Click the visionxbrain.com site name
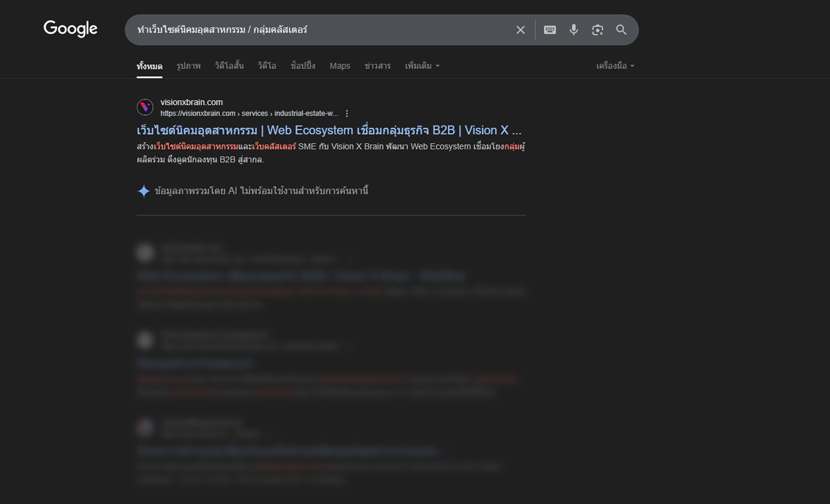 click(x=192, y=102)
